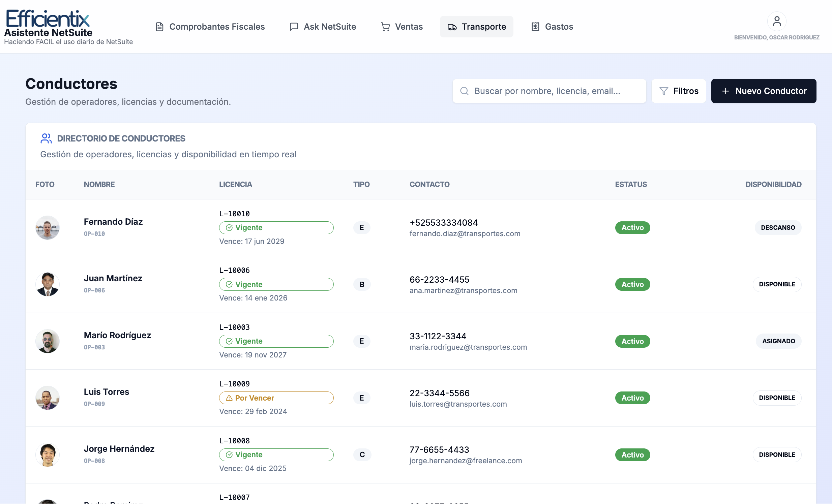Click phone number 66-2233-4455
Screen dimensions: 832x504
point(439,279)
